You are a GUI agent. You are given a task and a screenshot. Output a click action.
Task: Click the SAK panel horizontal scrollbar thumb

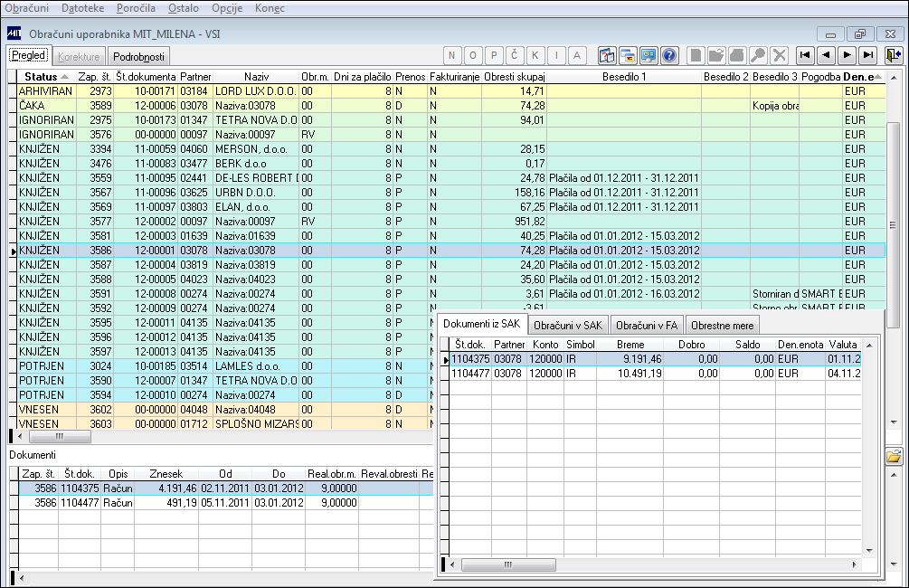[x=508, y=564]
